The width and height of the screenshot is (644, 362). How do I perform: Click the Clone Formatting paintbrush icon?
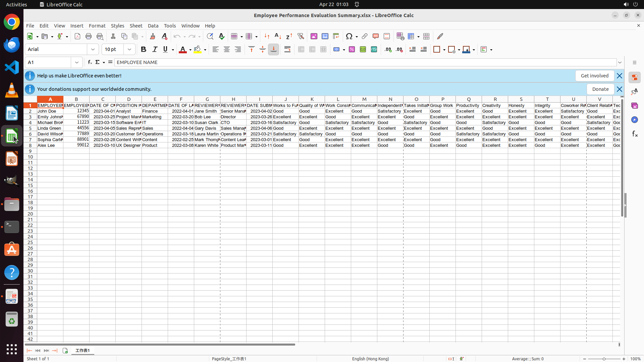point(153,36)
